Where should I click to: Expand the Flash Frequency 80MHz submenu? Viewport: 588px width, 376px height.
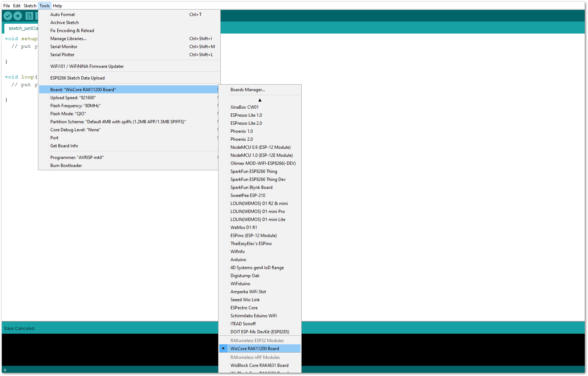[x=129, y=106]
